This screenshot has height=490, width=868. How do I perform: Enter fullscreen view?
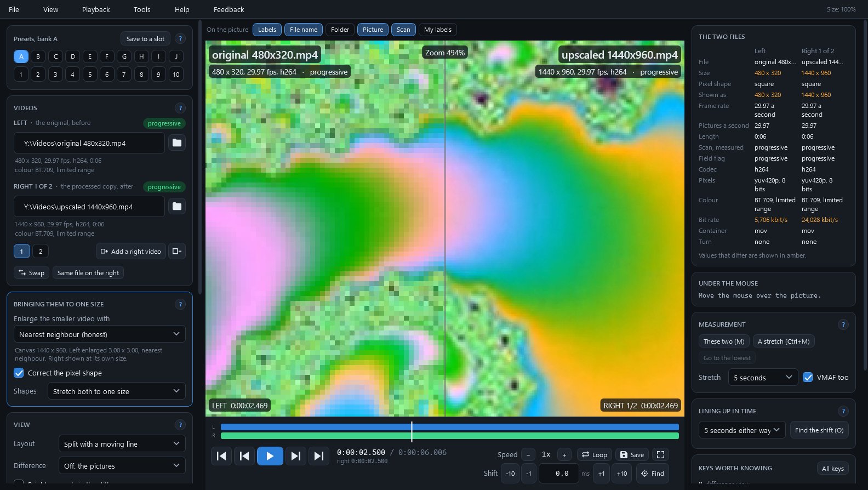tap(661, 455)
